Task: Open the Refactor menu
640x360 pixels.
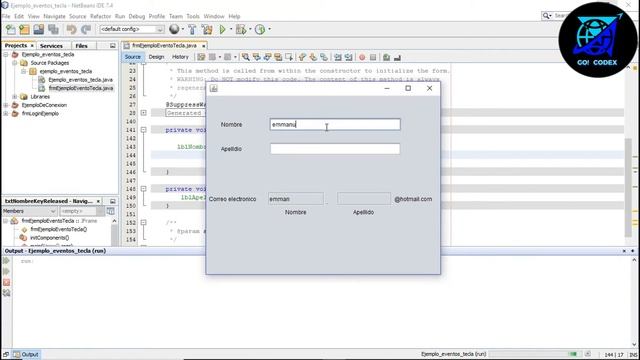Action: (100, 16)
